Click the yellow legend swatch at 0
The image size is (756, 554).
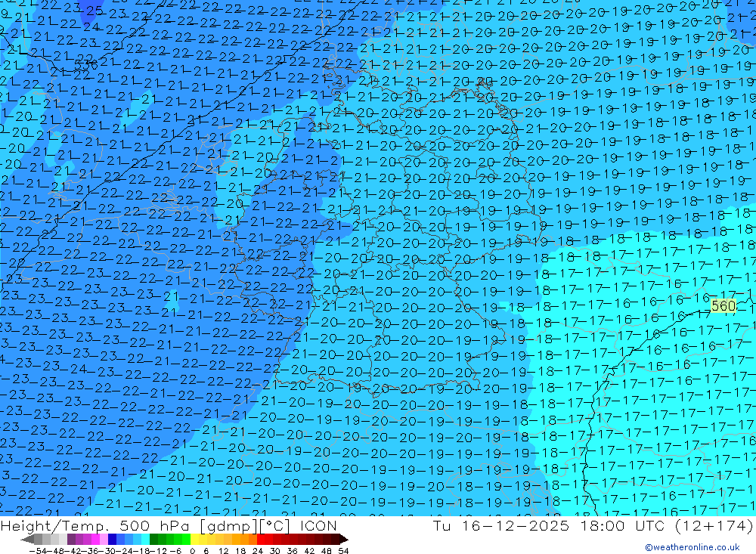[194, 540]
